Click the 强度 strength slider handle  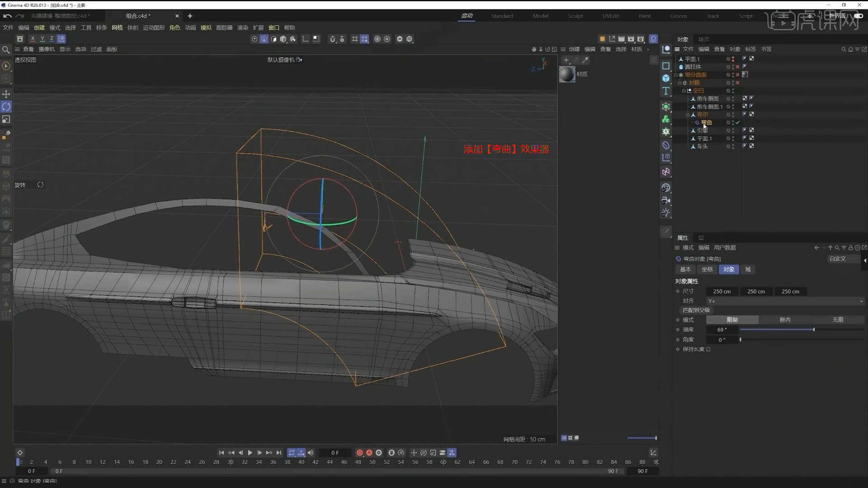coord(814,330)
